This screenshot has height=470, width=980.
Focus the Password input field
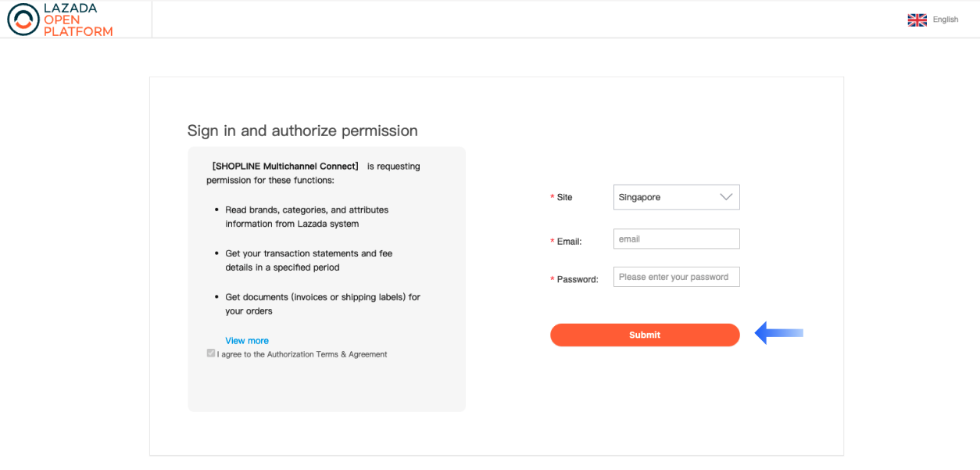676,277
